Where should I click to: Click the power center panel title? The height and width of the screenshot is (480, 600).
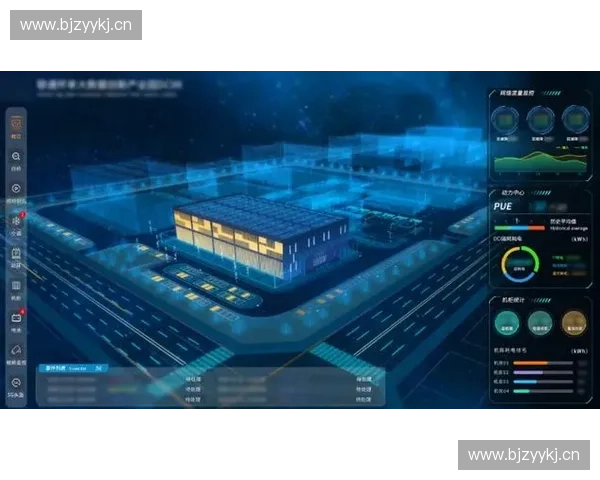(x=513, y=193)
